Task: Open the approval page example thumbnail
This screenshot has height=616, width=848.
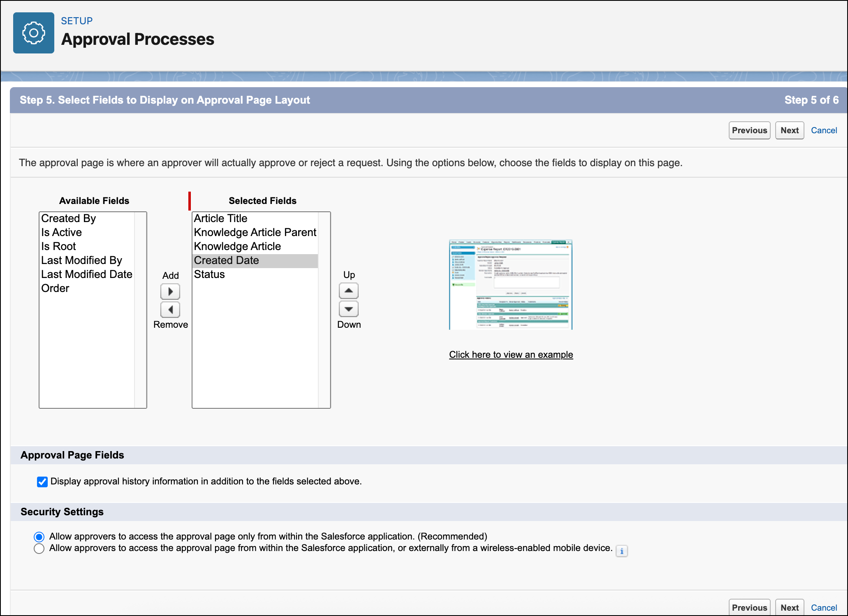Action: point(511,285)
